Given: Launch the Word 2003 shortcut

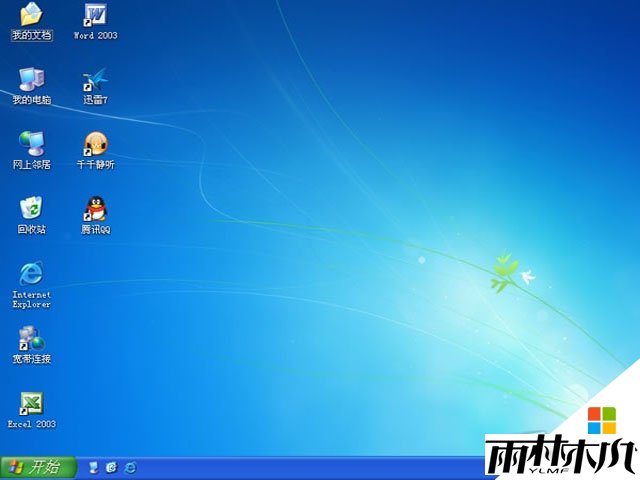Looking at the screenshot, I should pyautogui.click(x=95, y=16).
